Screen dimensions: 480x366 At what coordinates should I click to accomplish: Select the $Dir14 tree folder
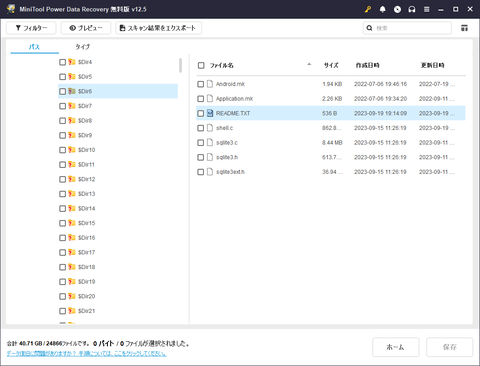[86, 208]
